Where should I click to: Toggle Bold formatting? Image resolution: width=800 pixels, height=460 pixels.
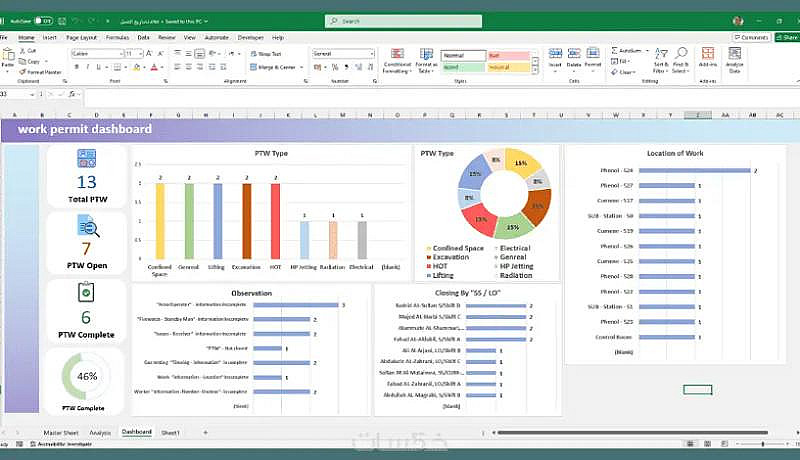point(77,67)
